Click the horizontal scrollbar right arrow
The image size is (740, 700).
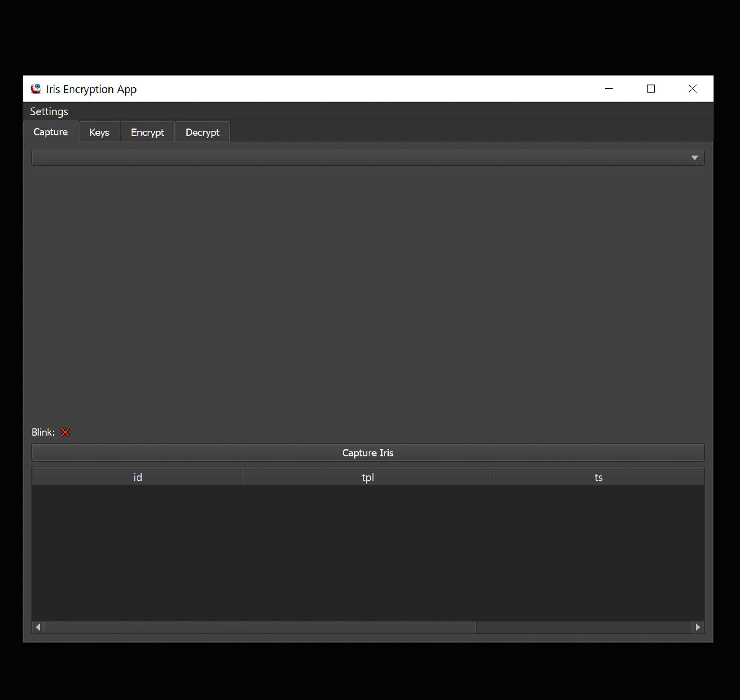click(x=698, y=627)
